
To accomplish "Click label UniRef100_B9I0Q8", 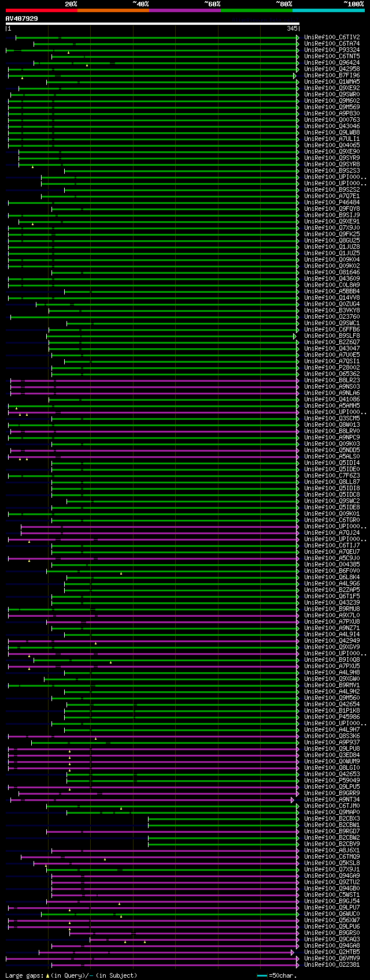I will (332, 659).
